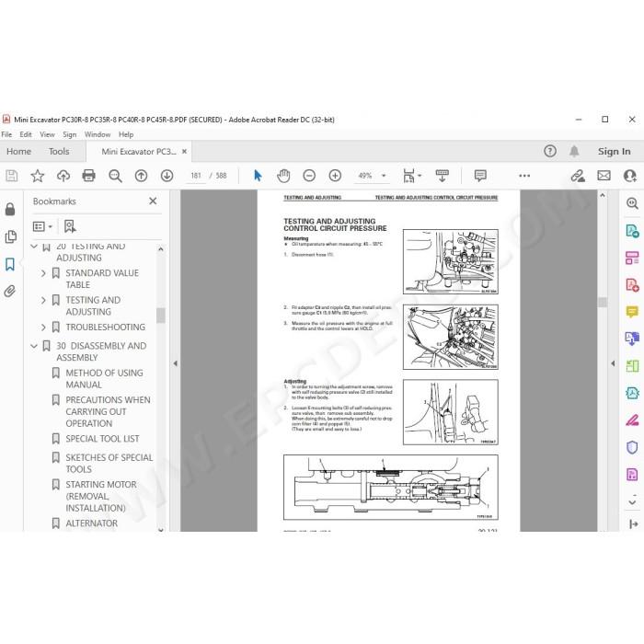
Task: Open security lock panel
Action: (10, 209)
